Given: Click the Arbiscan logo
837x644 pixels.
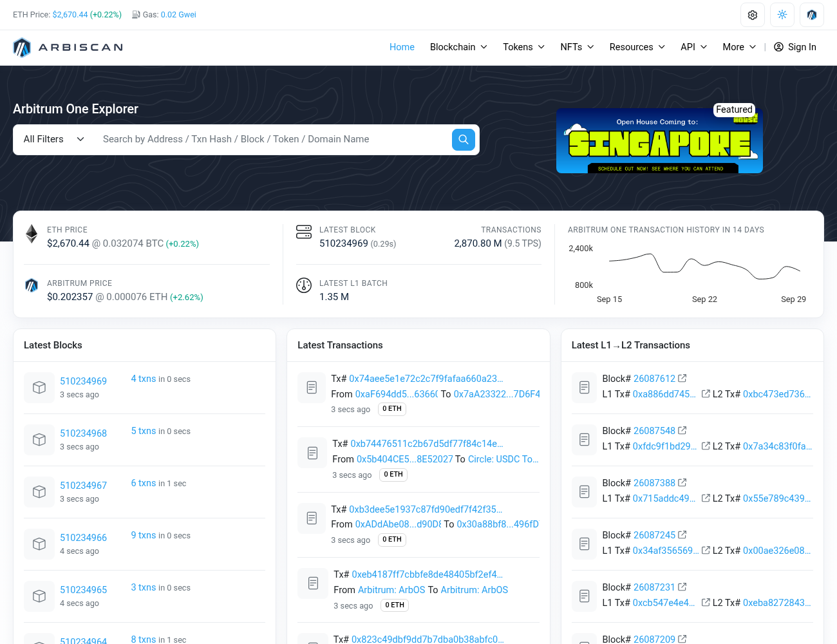Looking at the screenshot, I should (68, 47).
